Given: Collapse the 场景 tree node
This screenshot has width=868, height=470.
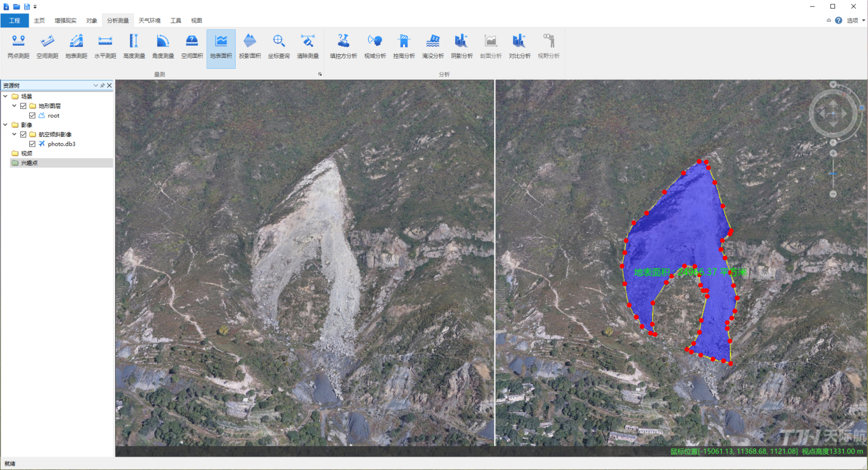Looking at the screenshot, I should [5, 96].
